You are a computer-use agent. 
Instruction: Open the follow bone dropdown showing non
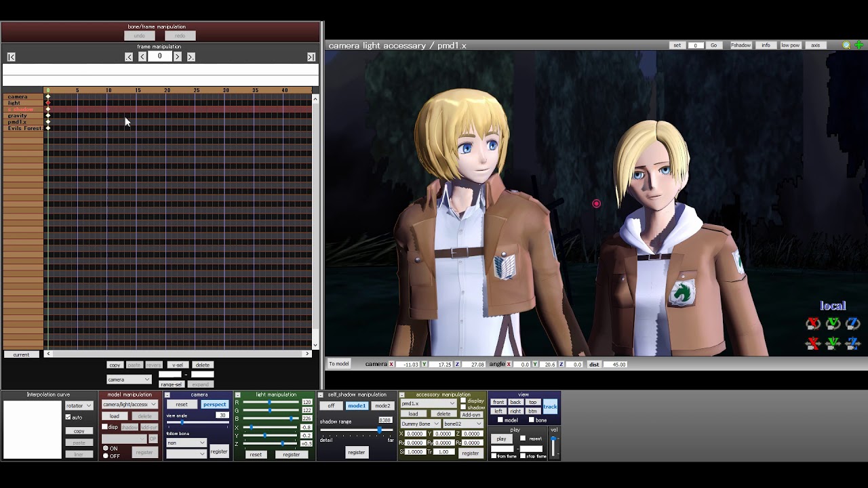point(186,443)
